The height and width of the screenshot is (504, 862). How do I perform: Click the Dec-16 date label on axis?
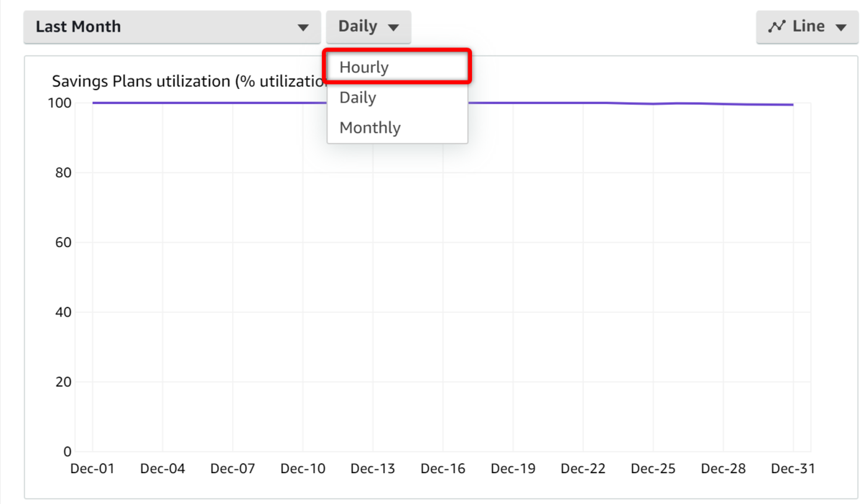pos(442,469)
